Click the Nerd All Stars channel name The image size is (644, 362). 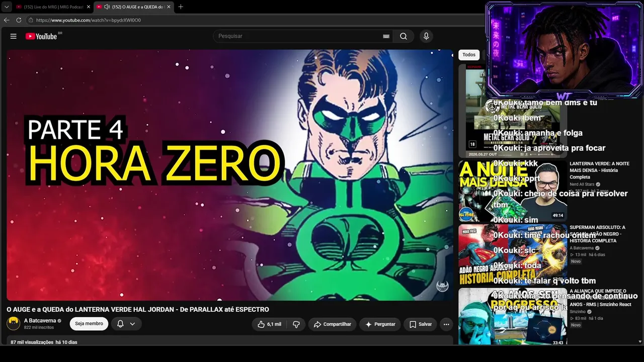tap(582, 185)
